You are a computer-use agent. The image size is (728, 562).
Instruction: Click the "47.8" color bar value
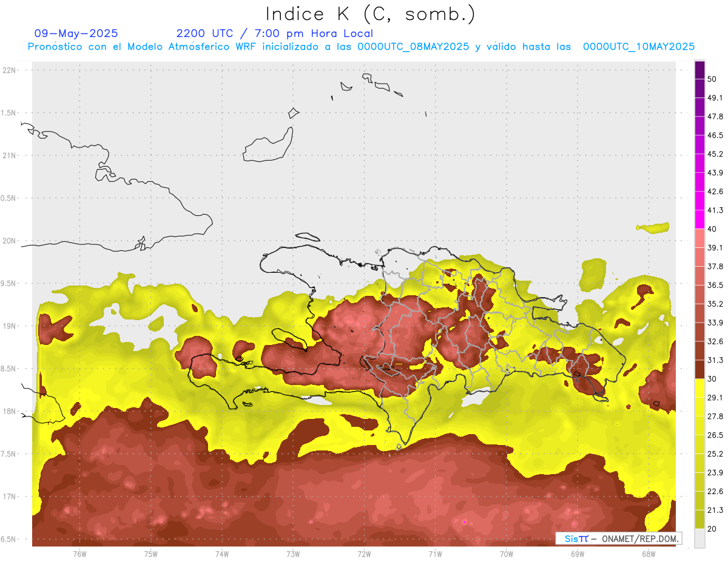pyautogui.click(x=715, y=116)
